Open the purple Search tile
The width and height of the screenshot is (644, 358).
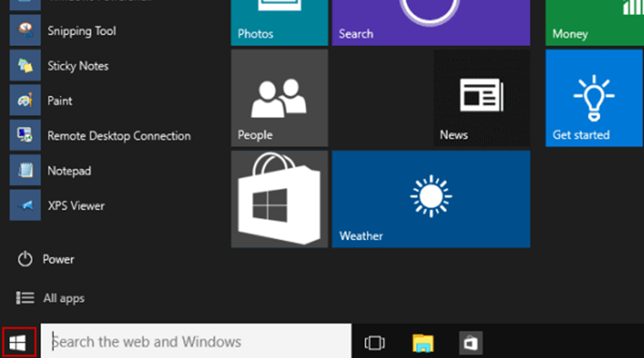[x=430, y=22]
